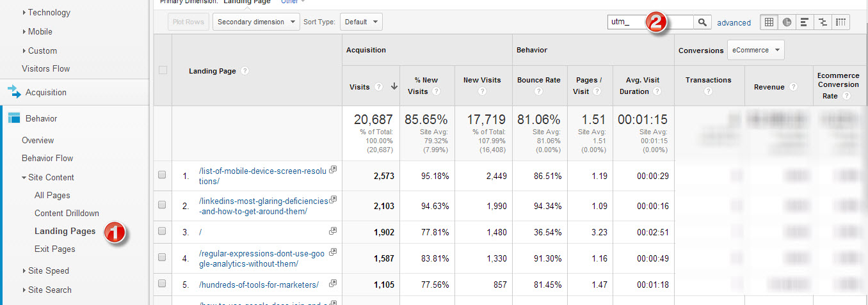Open Acquisition section in sidebar
The image size is (868, 305).
pyautogui.click(x=45, y=93)
